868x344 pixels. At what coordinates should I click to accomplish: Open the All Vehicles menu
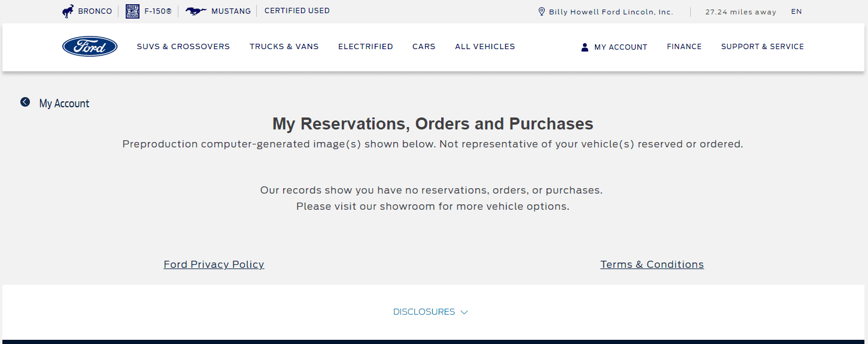pos(485,46)
